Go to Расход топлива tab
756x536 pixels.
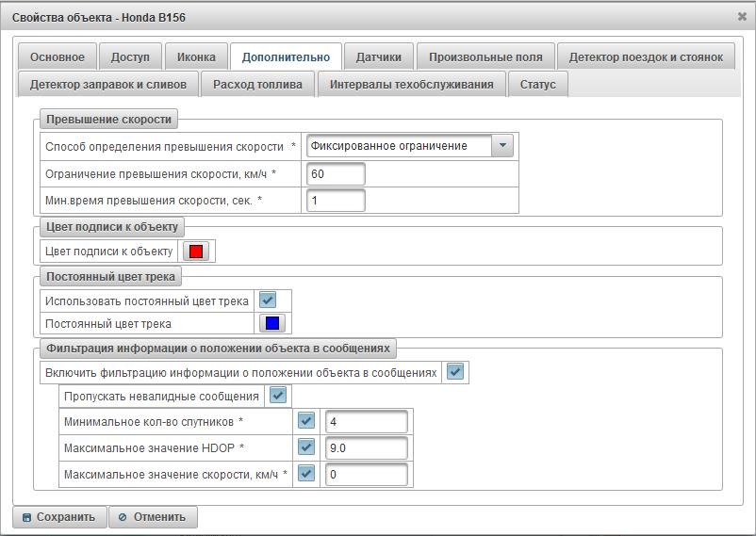(257, 85)
